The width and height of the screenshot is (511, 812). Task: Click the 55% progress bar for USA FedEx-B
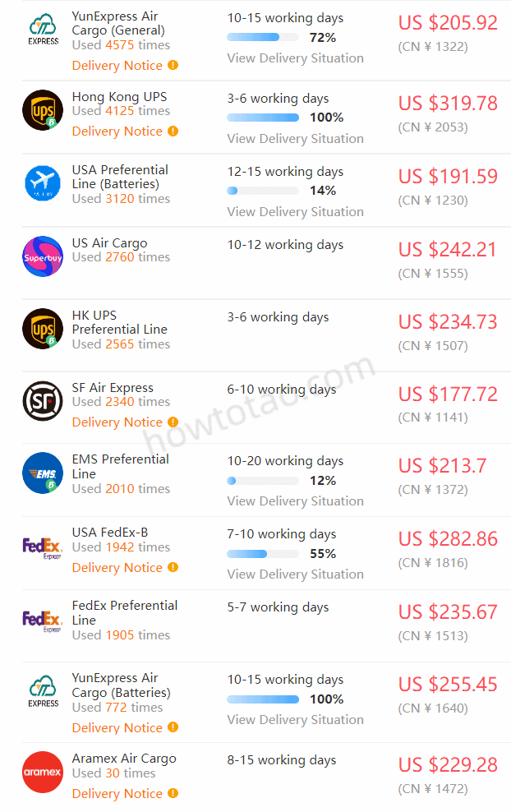tap(263, 554)
